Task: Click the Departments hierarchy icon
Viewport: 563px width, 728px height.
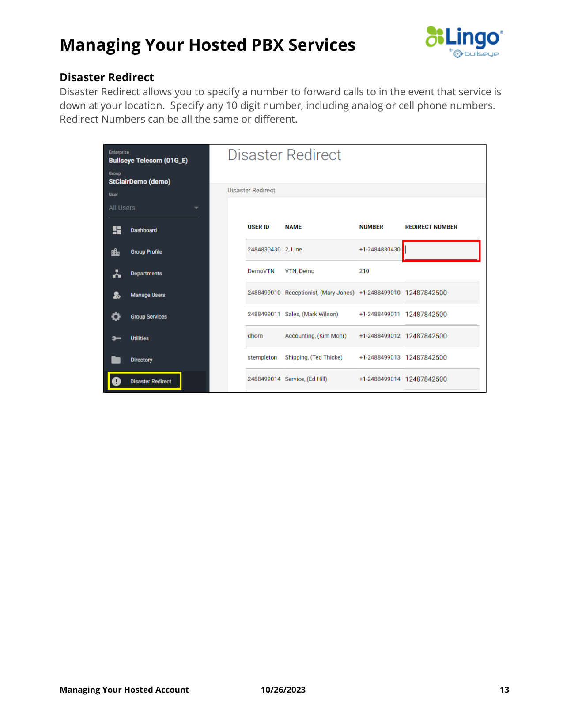Action: coord(117,274)
